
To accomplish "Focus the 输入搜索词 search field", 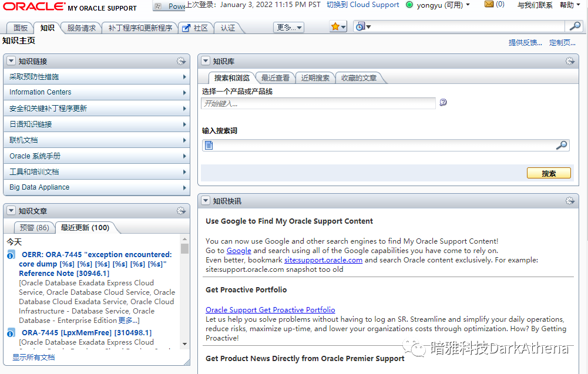I will tap(385, 145).
